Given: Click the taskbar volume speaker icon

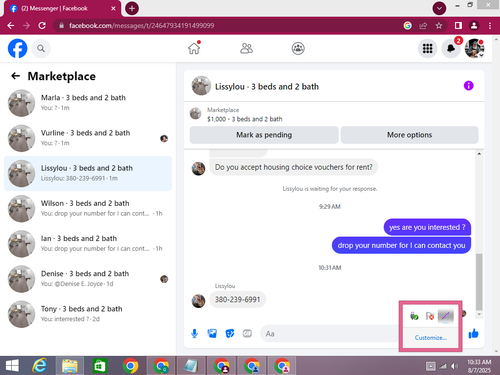Looking at the screenshot, I should pos(454,366).
